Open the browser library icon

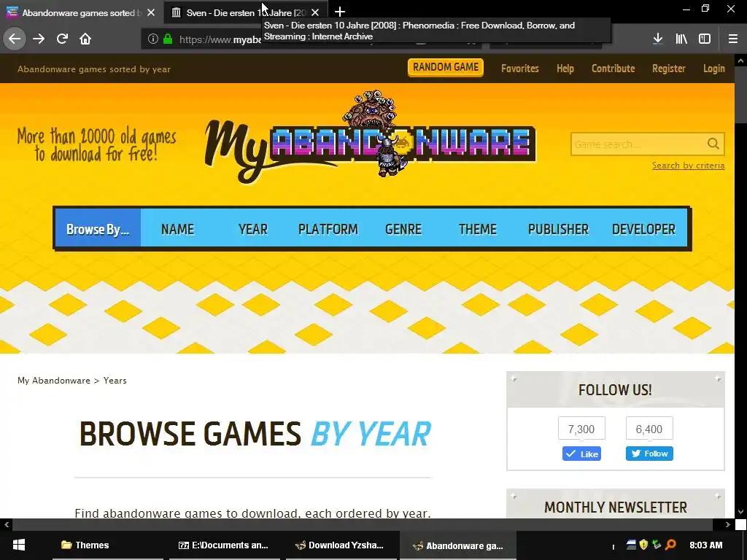point(681,39)
